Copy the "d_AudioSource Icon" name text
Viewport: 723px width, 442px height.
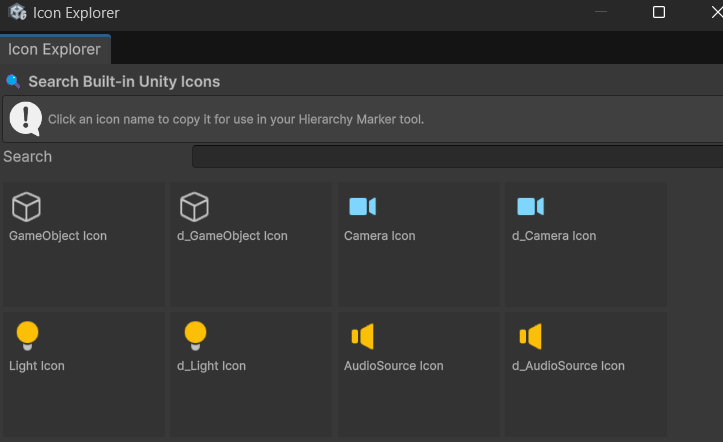[x=568, y=366]
